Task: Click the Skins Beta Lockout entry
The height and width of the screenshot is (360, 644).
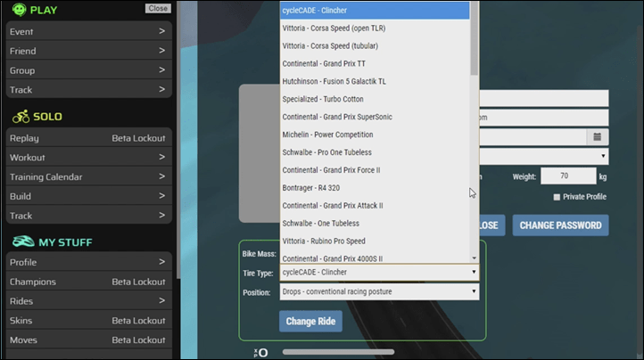Action: click(88, 320)
